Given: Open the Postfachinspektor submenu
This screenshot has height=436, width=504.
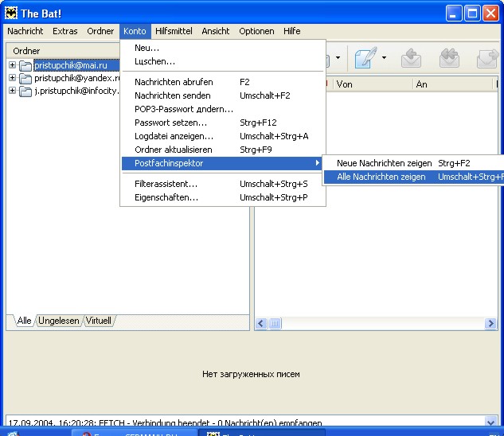Looking at the screenshot, I should [223, 163].
